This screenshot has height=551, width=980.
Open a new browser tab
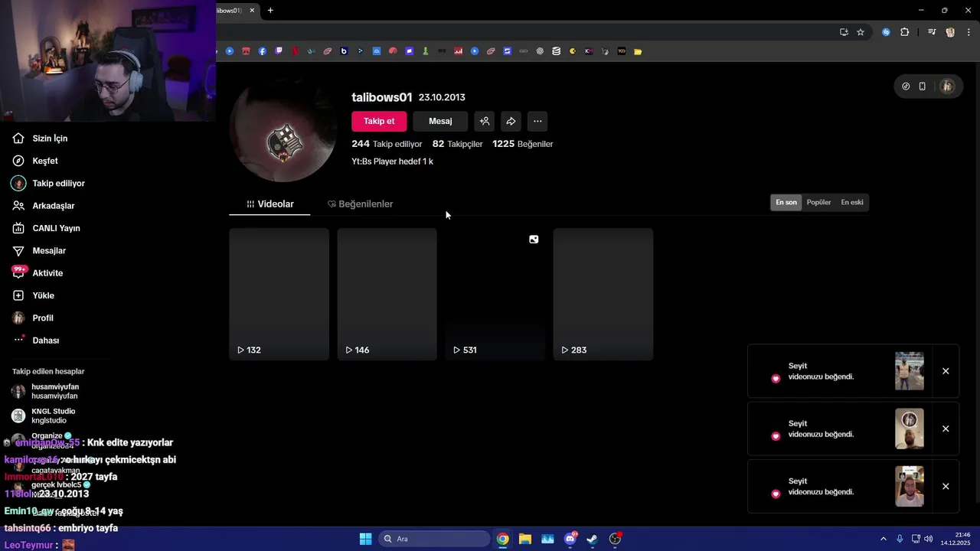tap(270, 10)
